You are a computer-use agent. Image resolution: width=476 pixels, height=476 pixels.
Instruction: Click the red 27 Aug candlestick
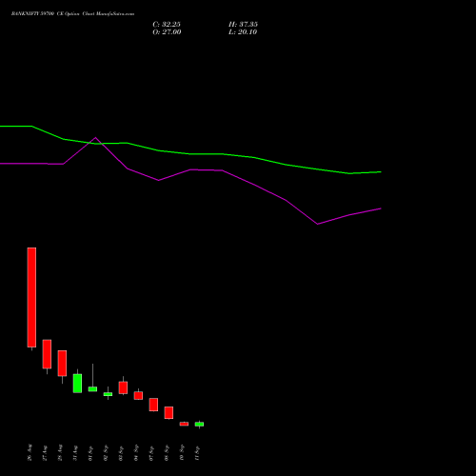[x=47, y=354]
